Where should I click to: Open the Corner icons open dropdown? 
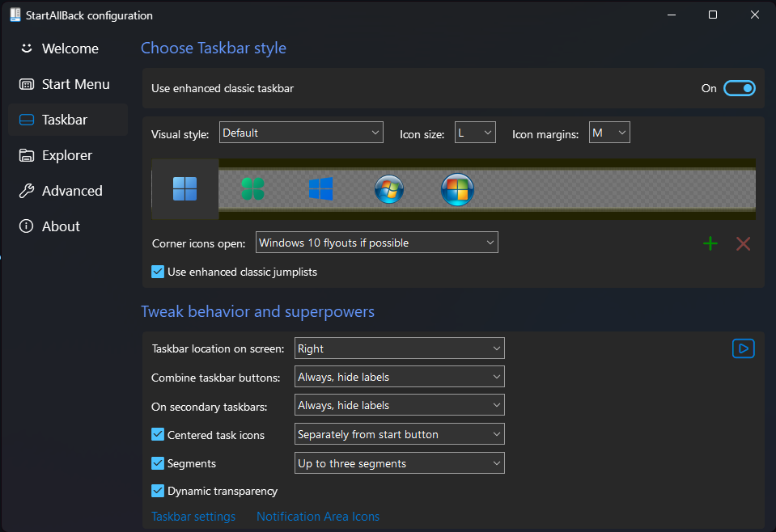click(376, 242)
